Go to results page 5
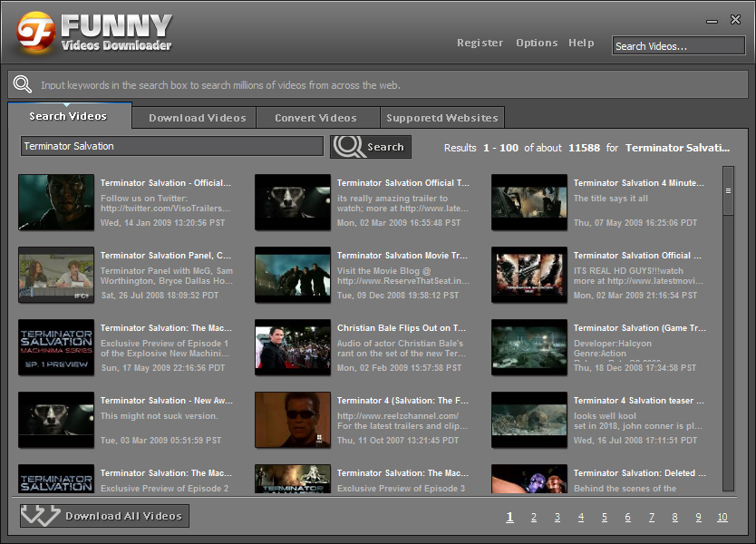 (x=604, y=518)
